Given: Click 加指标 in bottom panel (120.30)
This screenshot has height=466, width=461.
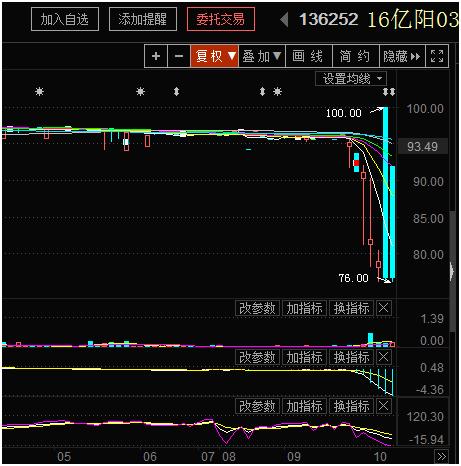Looking at the screenshot, I should point(304,406).
